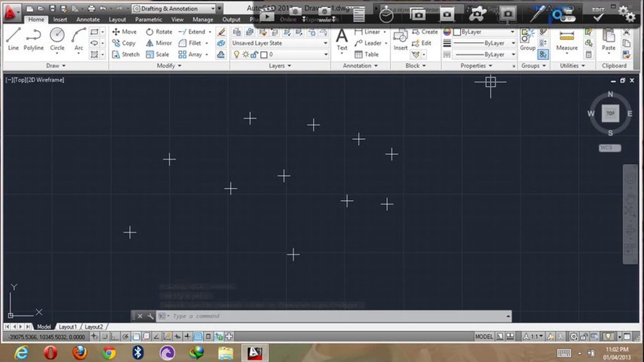The image size is (644, 362).
Task: Toggle Object Snap Tracking in status bar
Action: [x=157, y=336]
